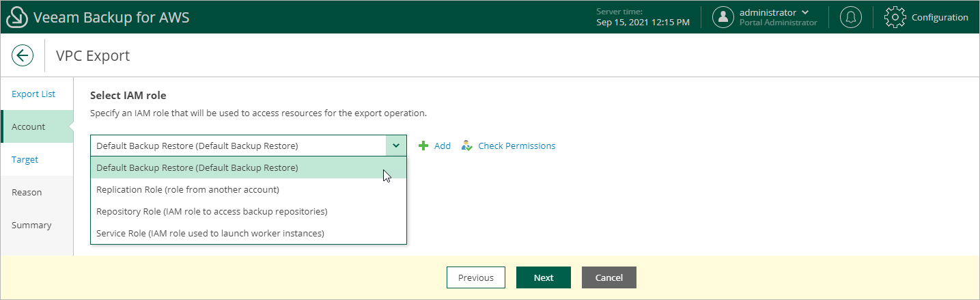Click the green plus Add icon
The height and width of the screenshot is (300, 980).
423,146
